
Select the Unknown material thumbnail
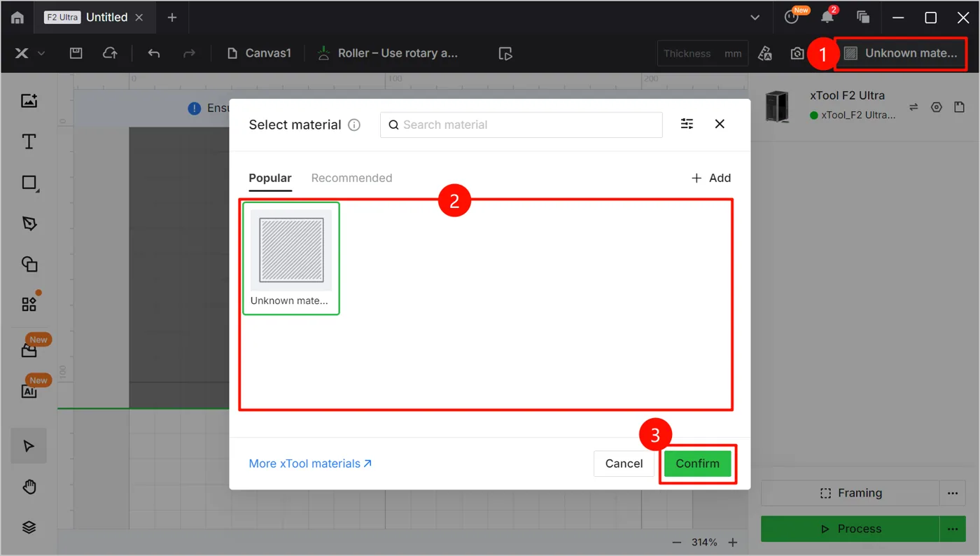click(x=291, y=258)
